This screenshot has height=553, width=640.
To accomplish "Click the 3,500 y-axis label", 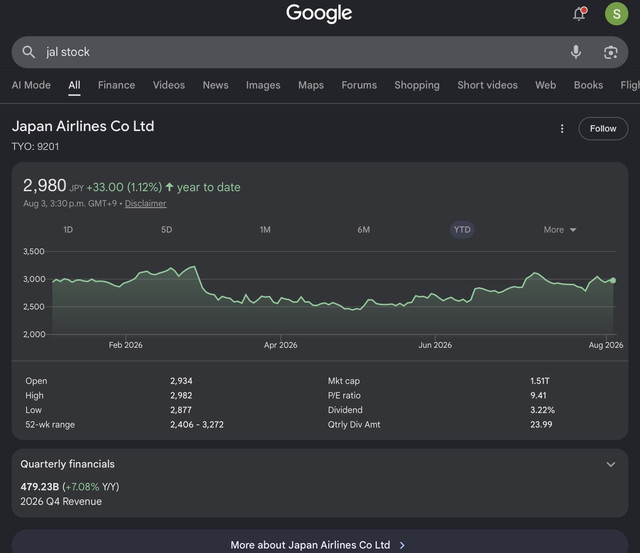I will point(33,251).
